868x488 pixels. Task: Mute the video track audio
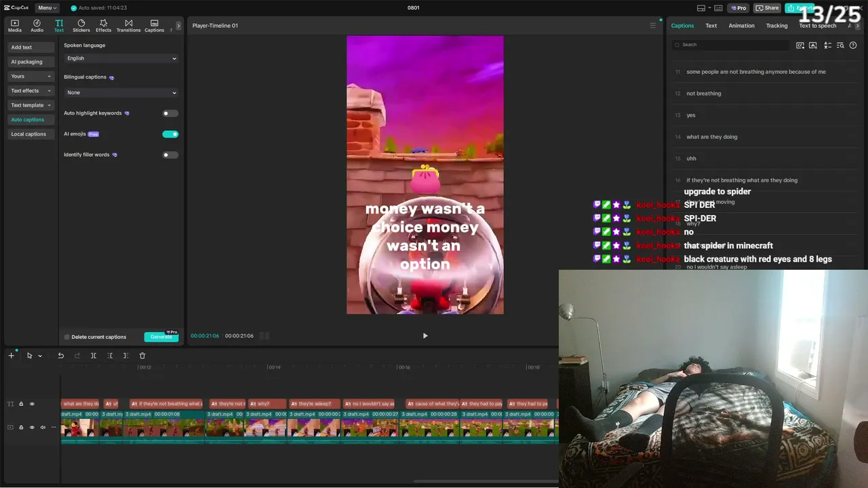click(x=43, y=427)
